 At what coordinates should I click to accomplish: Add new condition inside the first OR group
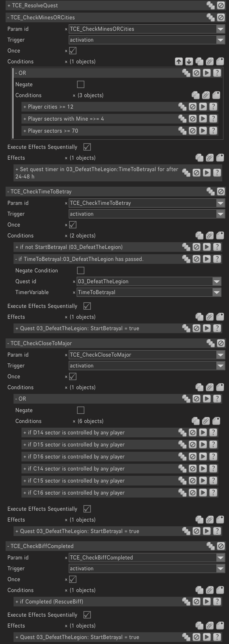click(216, 95)
